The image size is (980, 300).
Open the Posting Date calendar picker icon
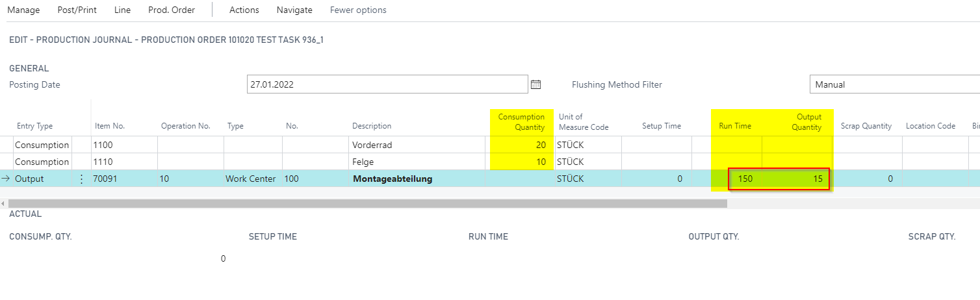[536, 84]
